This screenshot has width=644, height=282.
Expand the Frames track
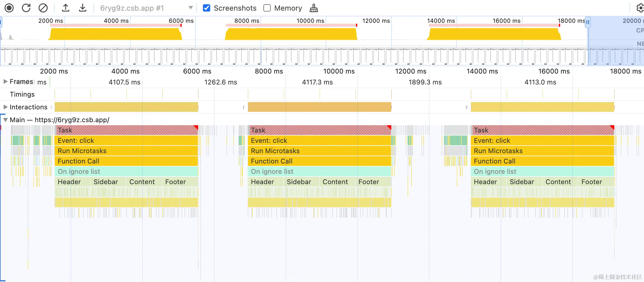click(x=5, y=81)
